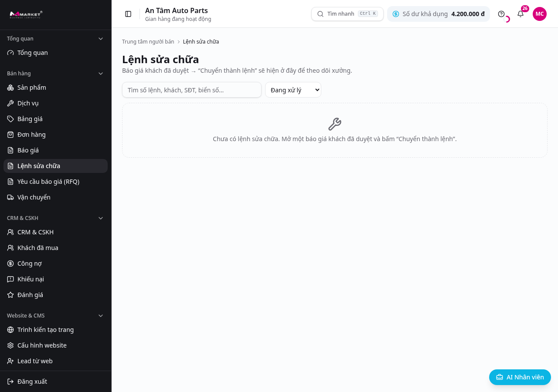The height and width of the screenshot is (392, 558).
Task: Open the help question-mark icon
Action: click(501, 14)
